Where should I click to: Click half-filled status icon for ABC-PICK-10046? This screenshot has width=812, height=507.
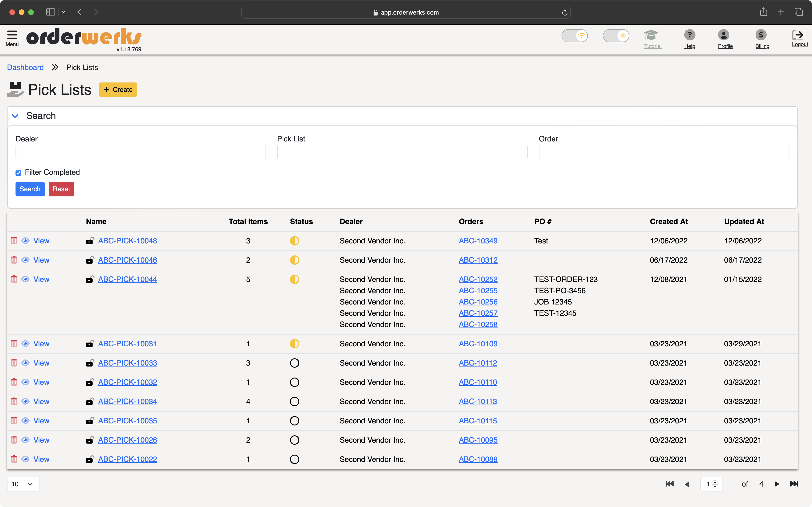pos(294,260)
